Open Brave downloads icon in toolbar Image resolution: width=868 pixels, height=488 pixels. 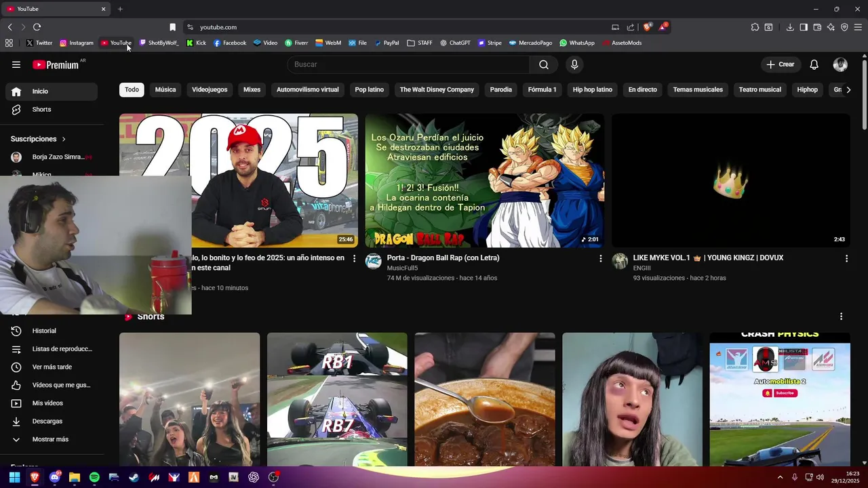coord(790,27)
